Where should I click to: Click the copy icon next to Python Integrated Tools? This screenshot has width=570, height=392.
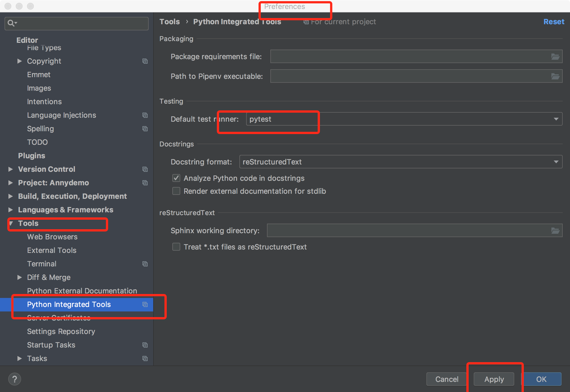click(x=145, y=304)
